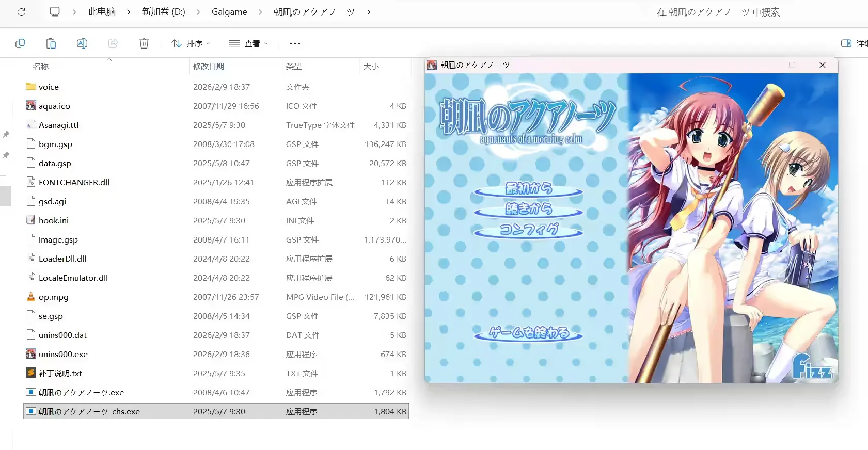
Task: Sort files by 修改日期 column header
Action: pos(209,66)
